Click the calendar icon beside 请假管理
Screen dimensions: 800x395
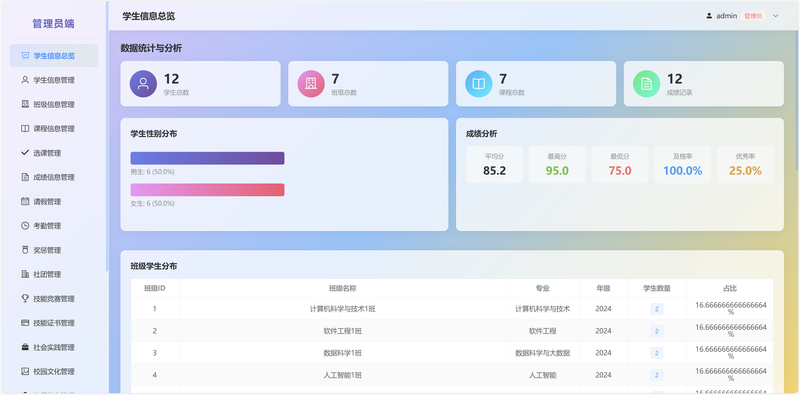pyautogui.click(x=25, y=202)
